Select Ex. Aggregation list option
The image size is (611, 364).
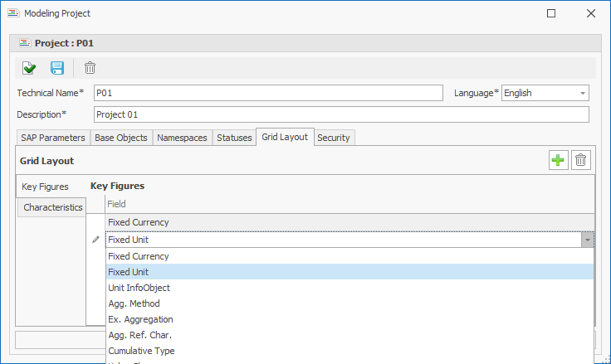click(x=140, y=319)
